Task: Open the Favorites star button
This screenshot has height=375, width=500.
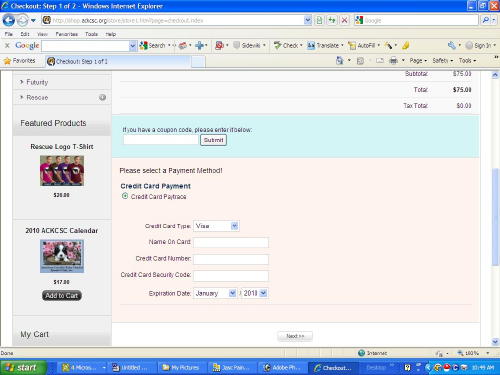Action: pyautogui.click(x=19, y=61)
